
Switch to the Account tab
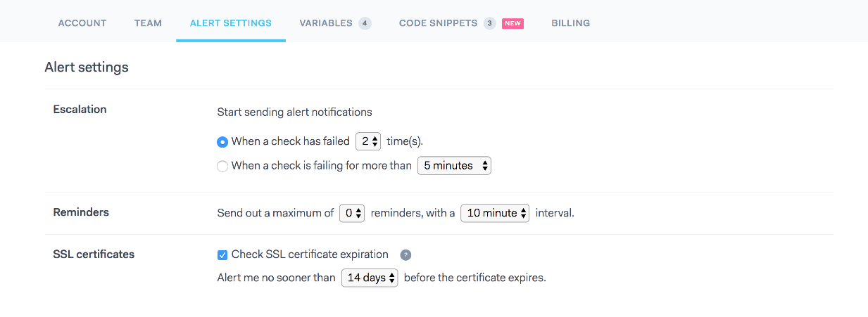click(x=82, y=23)
